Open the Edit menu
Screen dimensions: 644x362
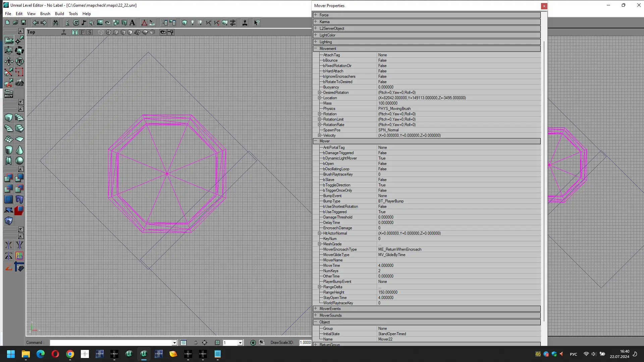tap(19, 14)
